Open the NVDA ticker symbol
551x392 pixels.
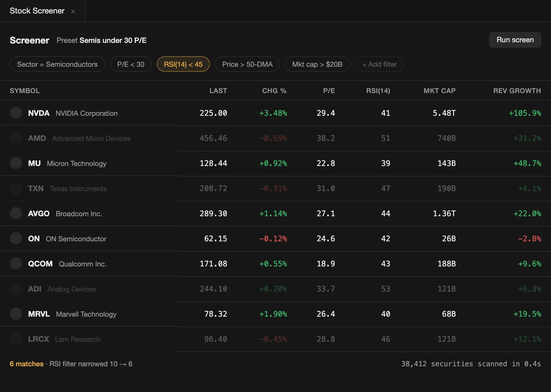[x=39, y=113]
